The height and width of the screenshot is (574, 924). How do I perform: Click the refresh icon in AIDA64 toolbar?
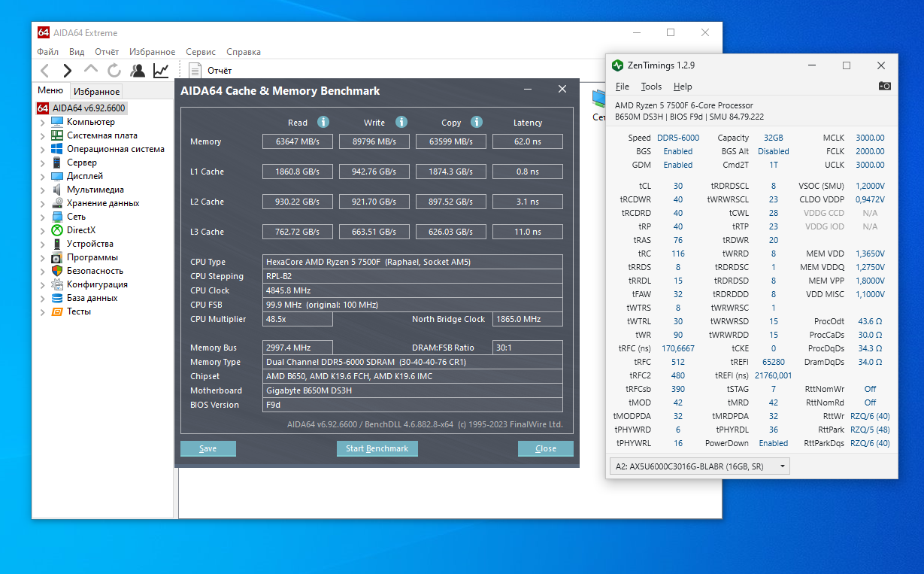114,71
